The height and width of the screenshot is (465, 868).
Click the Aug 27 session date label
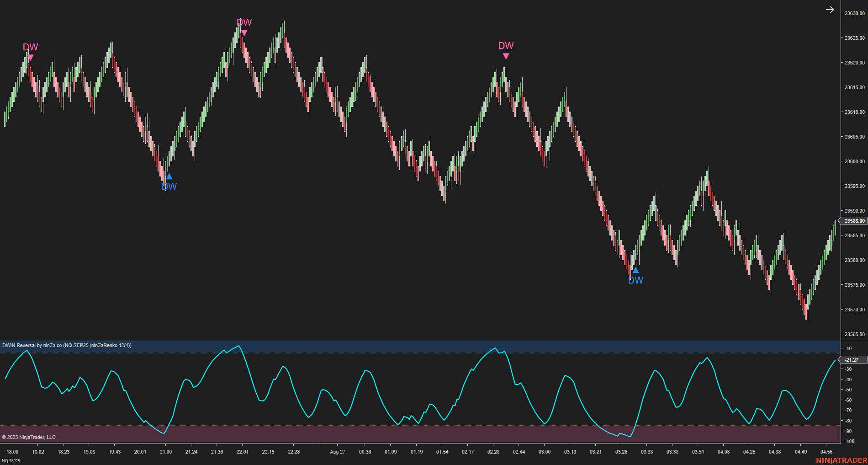pos(338,452)
